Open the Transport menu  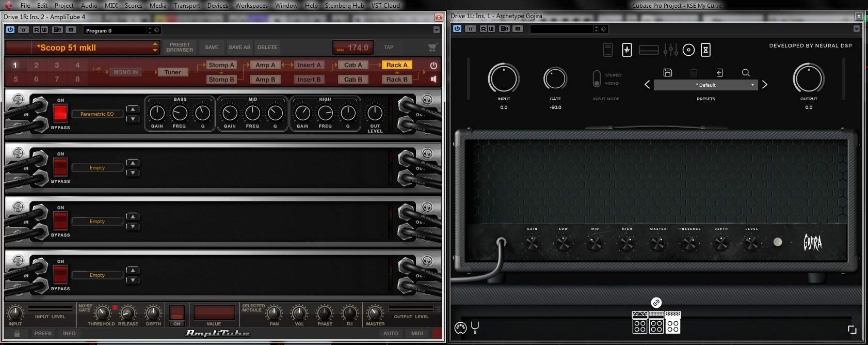187,6
